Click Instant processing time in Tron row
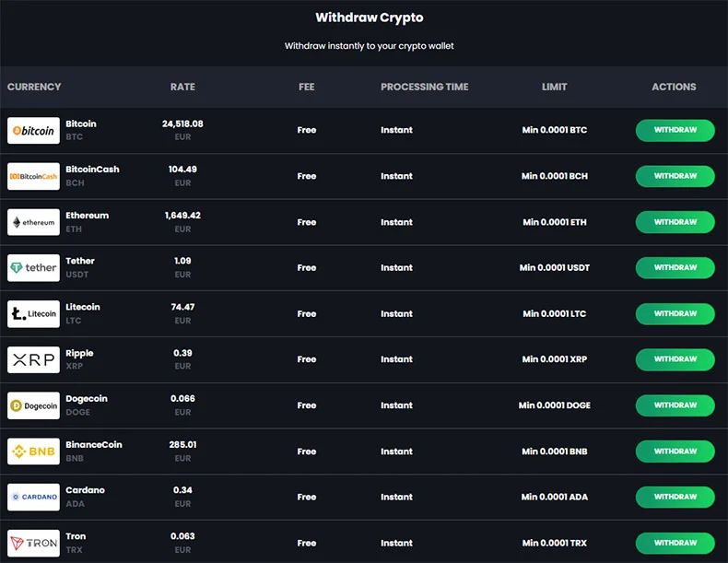Viewport: 728px width, 563px height. tap(396, 543)
